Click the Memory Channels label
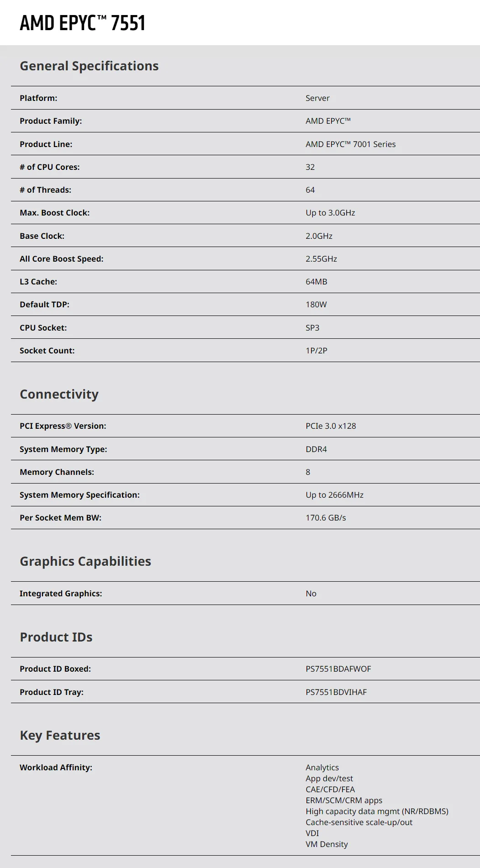Screen dimensions: 480x868 tap(57, 472)
